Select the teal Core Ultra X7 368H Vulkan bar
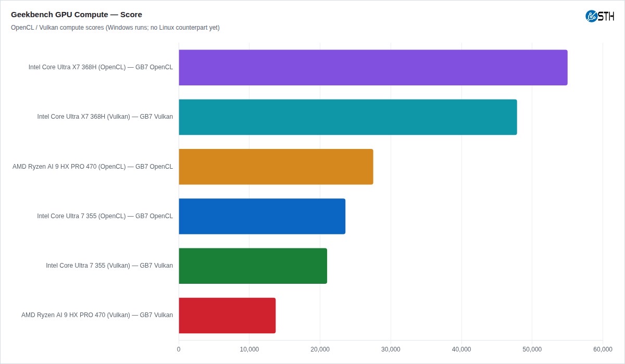Viewport: 625px width, 364px height. click(x=348, y=117)
